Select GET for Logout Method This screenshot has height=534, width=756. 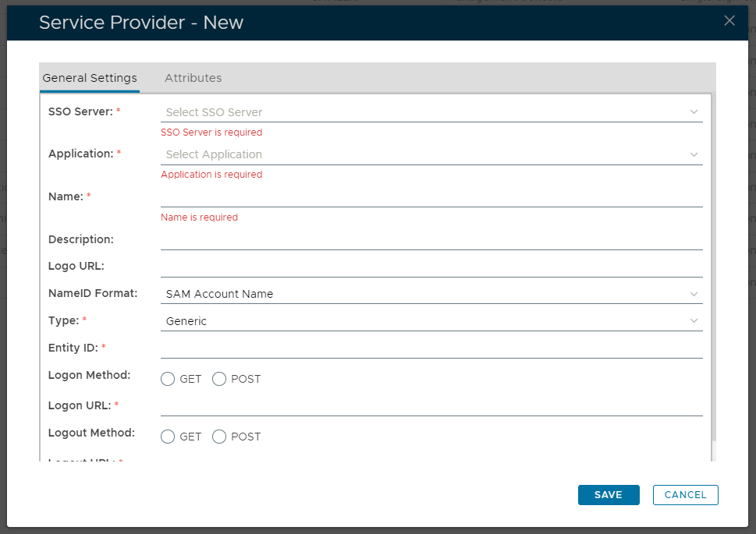click(168, 437)
